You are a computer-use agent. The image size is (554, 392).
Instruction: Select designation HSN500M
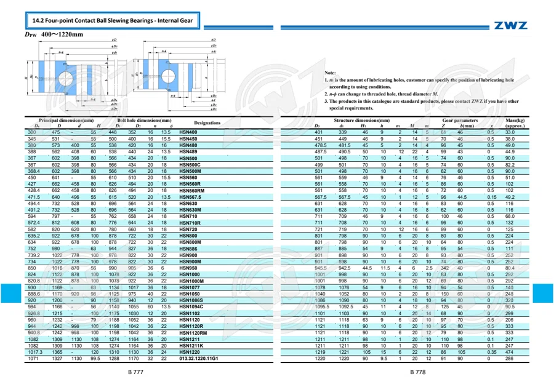[x=190, y=171]
